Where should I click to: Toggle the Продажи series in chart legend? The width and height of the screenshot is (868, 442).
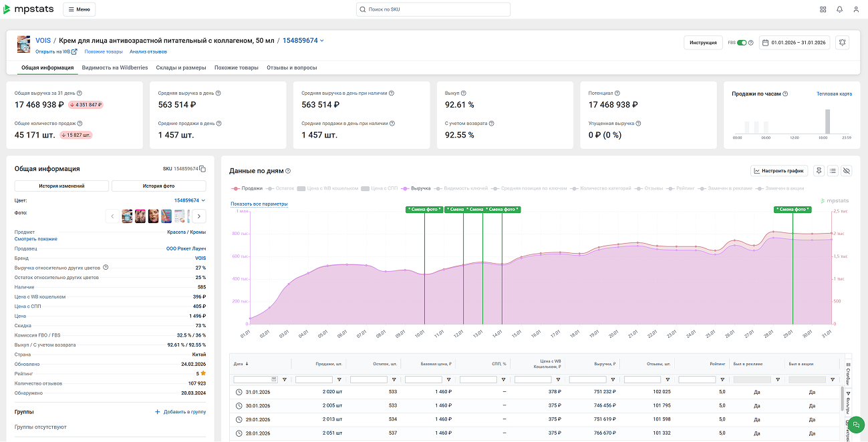click(247, 188)
